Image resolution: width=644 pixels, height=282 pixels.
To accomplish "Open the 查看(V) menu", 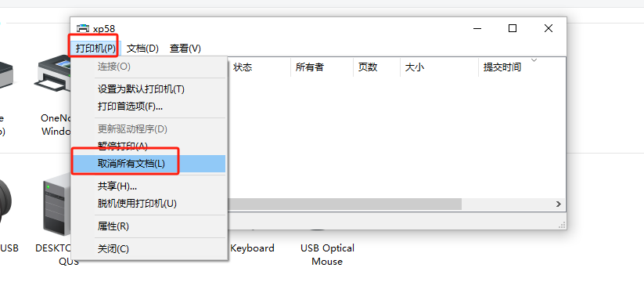I will click(x=185, y=49).
